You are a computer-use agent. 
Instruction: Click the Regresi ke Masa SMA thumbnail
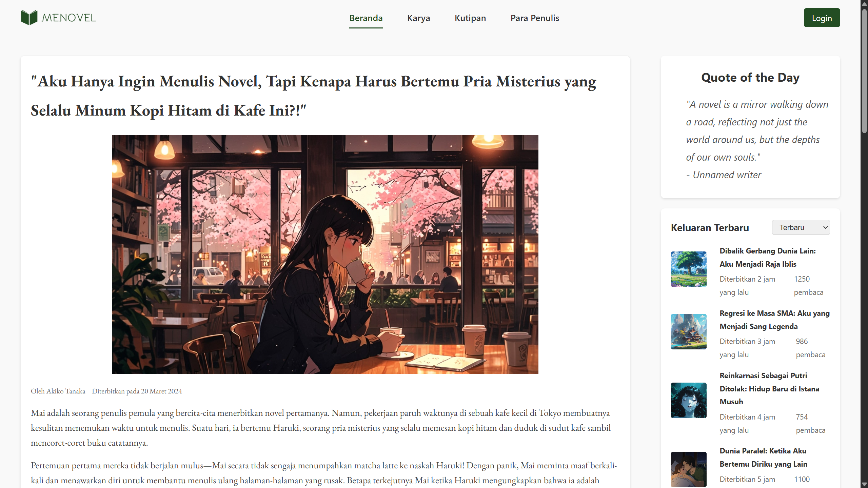689,331
